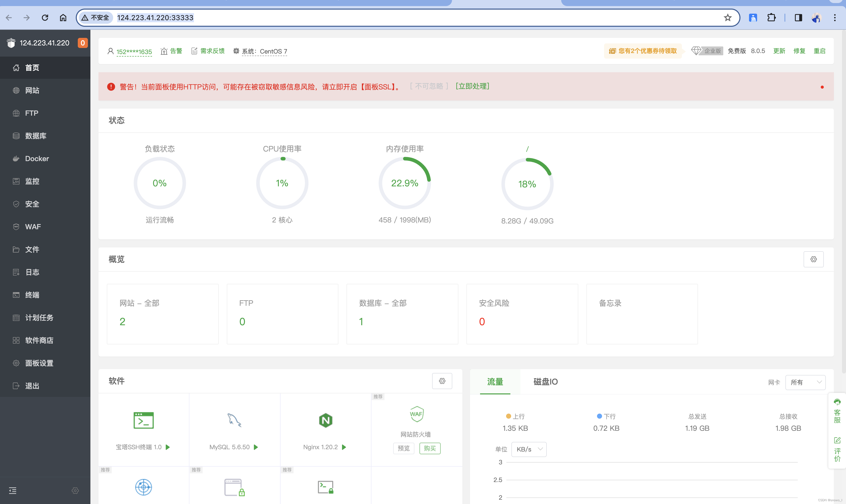Open 面板设置 in sidebar

[45, 363]
